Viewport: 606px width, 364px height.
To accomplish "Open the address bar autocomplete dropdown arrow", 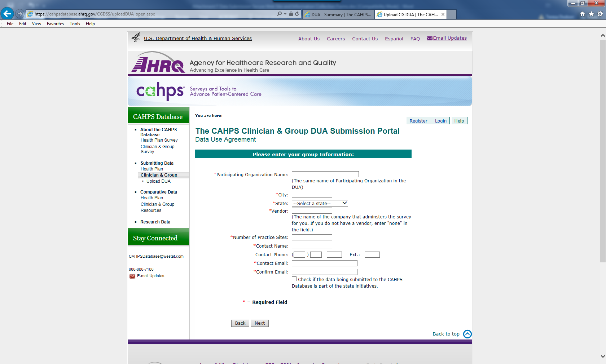I will coord(285,14).
